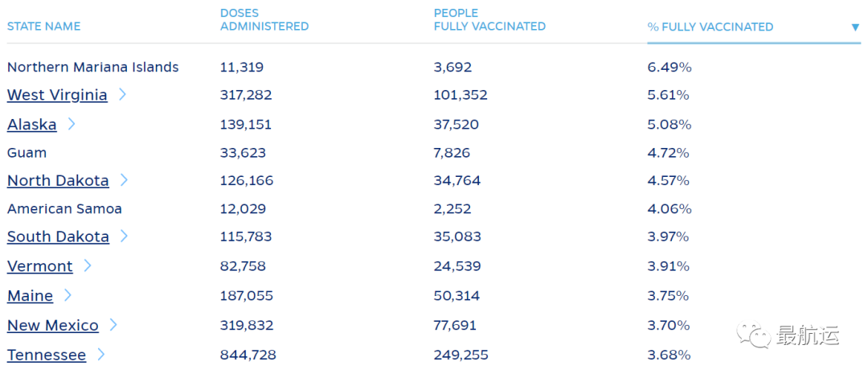The width and height of the screenshot is (868, 374).
Task: Click chevron next to Vermont
Action: (88, 265)
